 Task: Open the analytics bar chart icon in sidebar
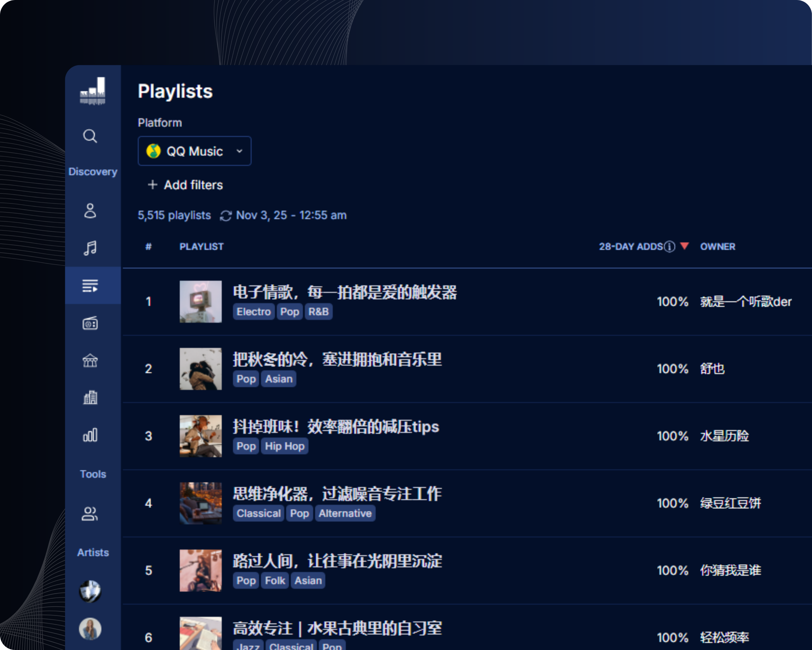[x=90, y=435]
